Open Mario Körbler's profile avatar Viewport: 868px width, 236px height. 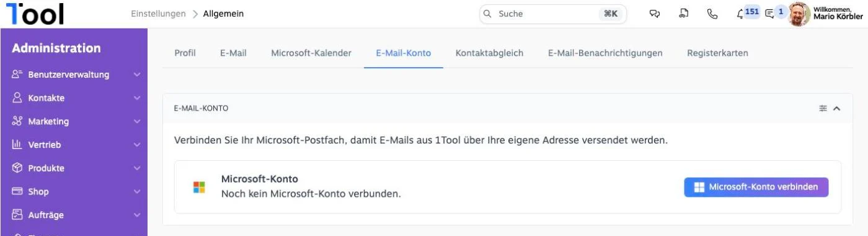799,14
